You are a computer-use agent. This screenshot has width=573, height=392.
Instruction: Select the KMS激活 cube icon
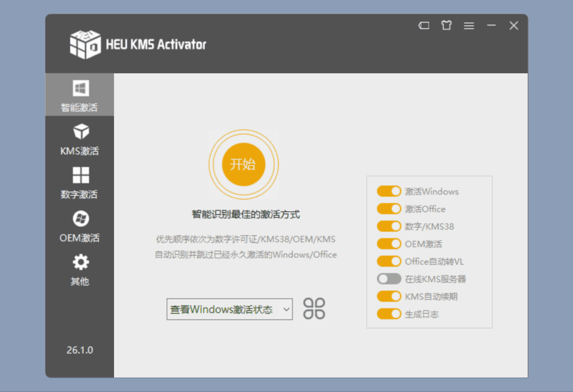pos(81,132)
